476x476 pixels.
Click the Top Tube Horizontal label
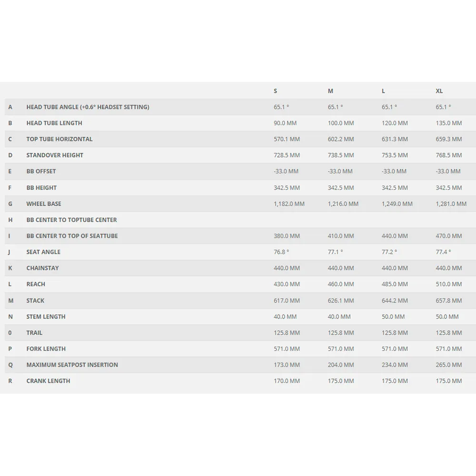point(59,139)
